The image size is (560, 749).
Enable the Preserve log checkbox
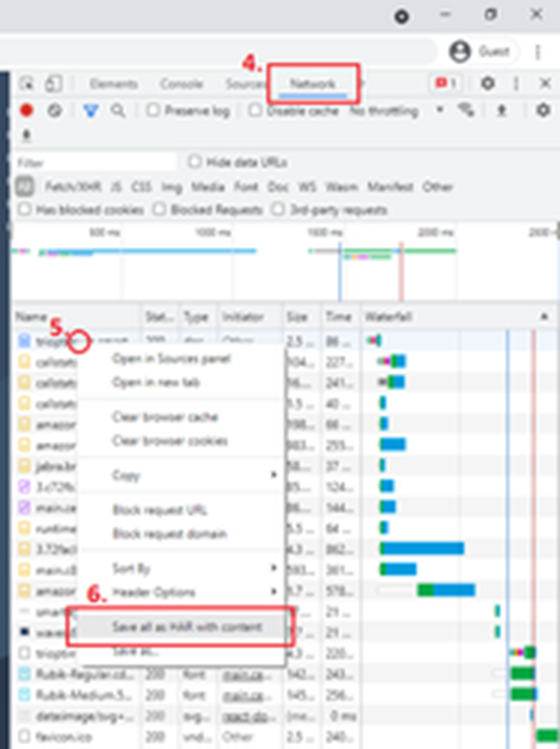[x=153, y=110]
